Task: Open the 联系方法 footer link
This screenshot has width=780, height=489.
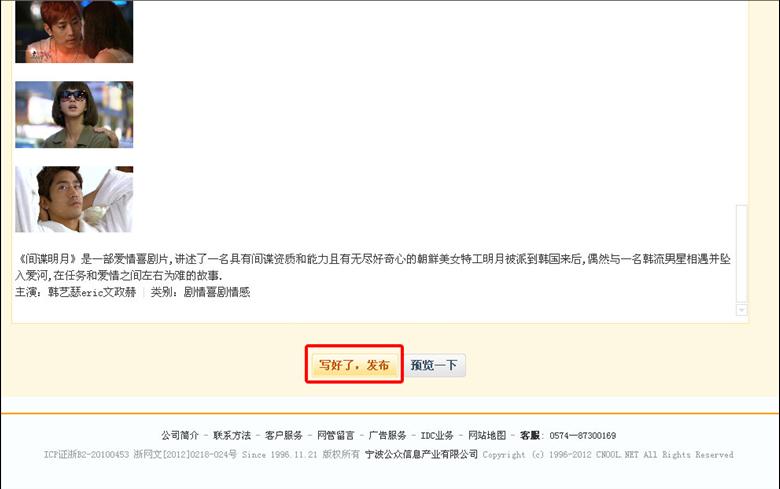Action: tap(232, 435)
